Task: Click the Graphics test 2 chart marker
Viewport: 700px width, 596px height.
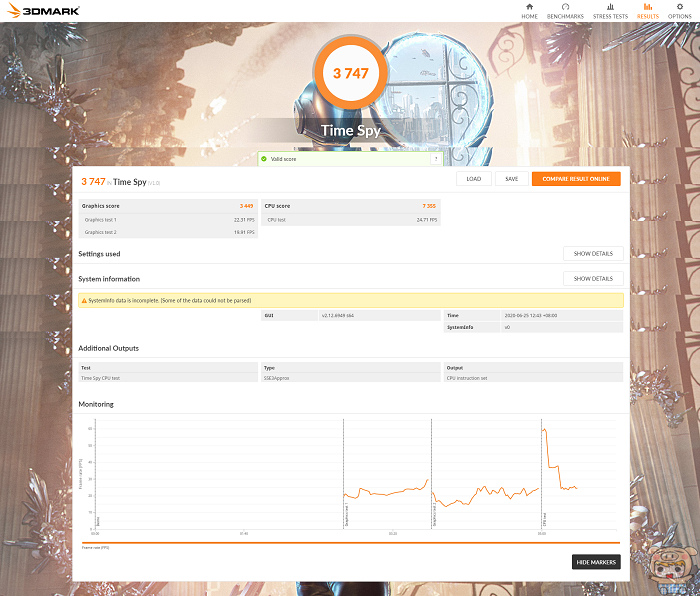Action: pyautogui.click(x=434, y=515)
